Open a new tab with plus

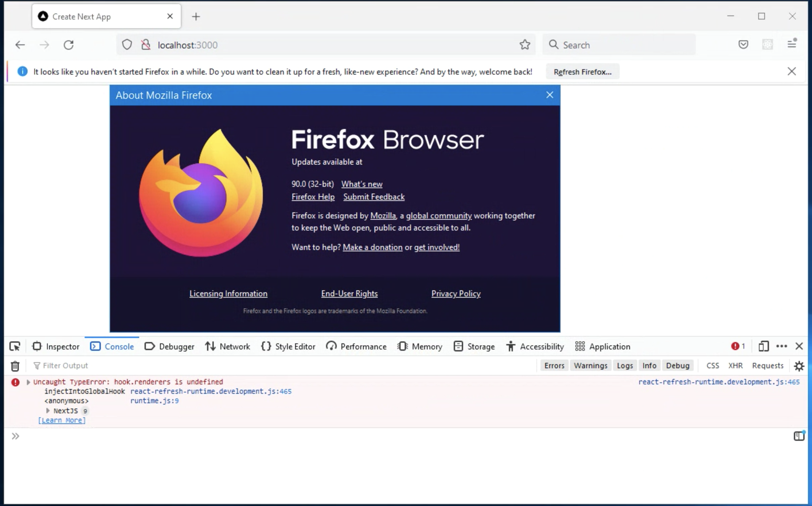tap(196, 16)
